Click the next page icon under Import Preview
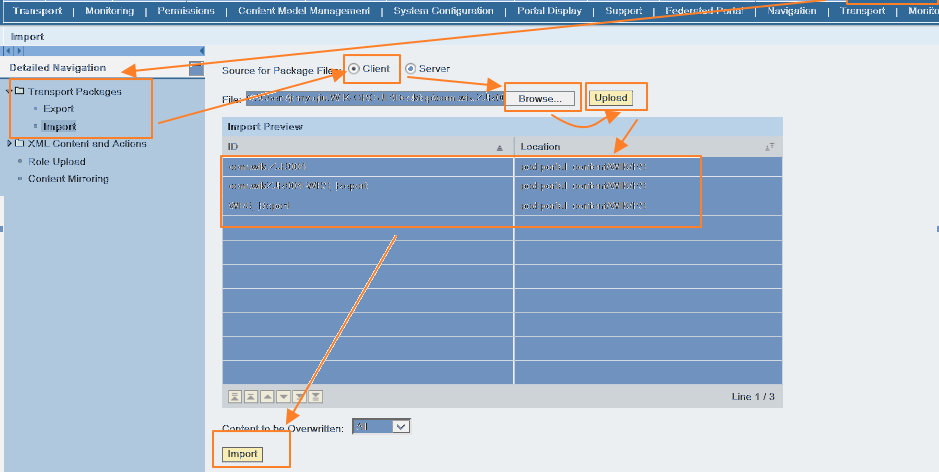 coord(299,397)
